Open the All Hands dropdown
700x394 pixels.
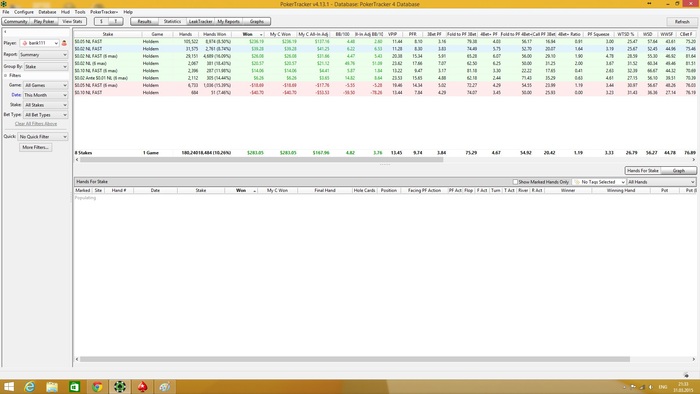pos(661,182)
